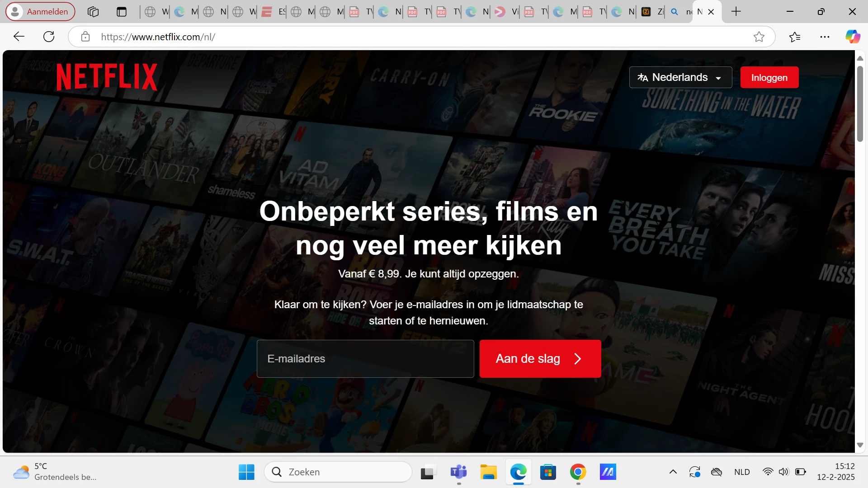The height and width of the screenshot is (488, 868).
Task: Go back with the browser back arrow
Action: coord(19,37)
